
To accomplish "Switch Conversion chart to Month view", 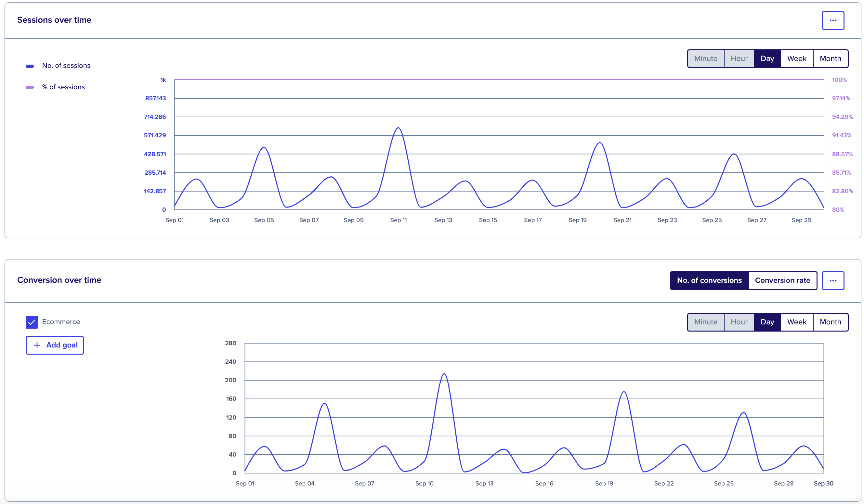I will (830, 322).
